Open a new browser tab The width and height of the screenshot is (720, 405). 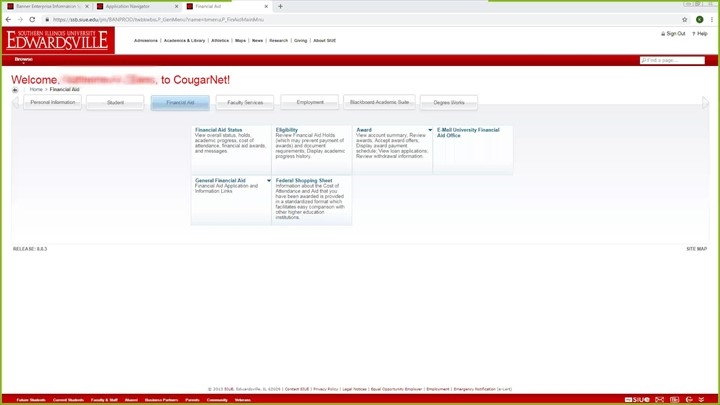click(x=280, y=6)
